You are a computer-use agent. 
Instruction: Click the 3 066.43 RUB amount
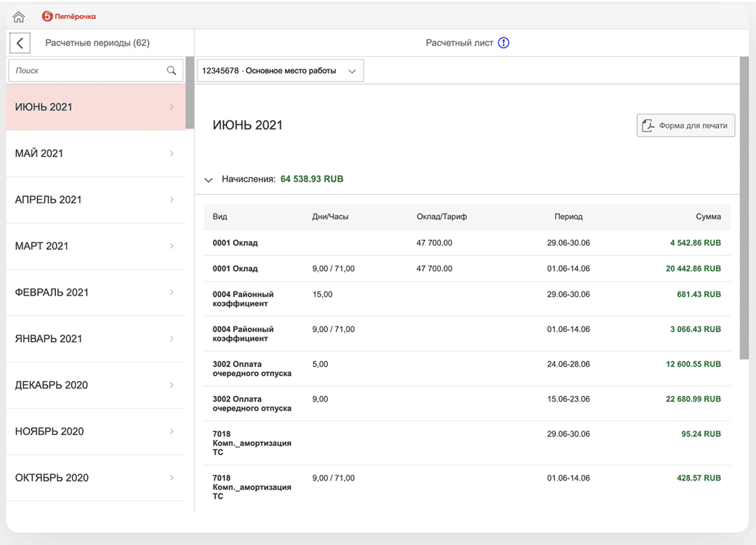[x=695, y=329]
